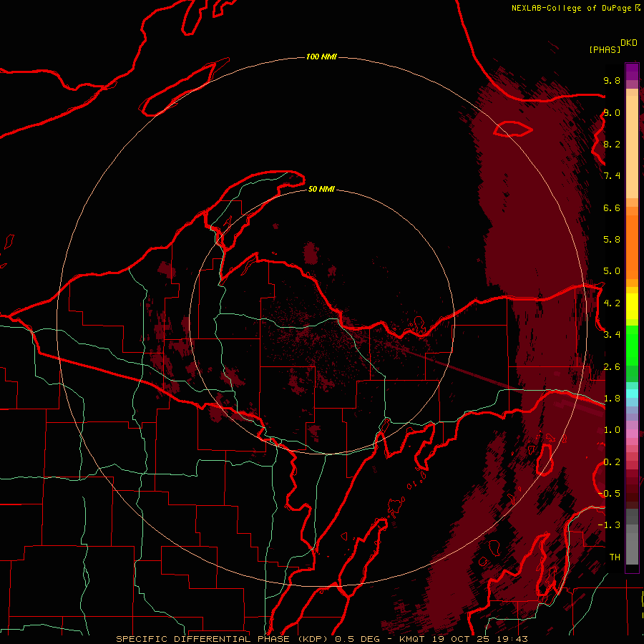Select the 1.0 scale value
This screenshot has width=644, height=644.
(x=612, y=430)
